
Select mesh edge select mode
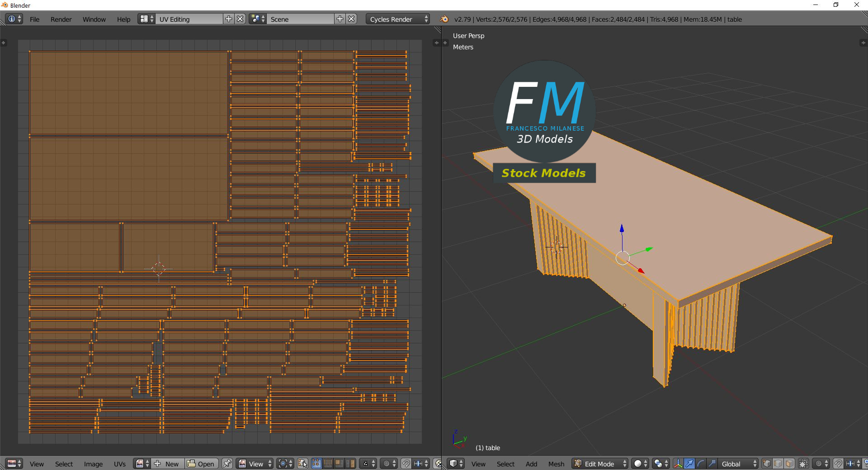click(778, 464)
